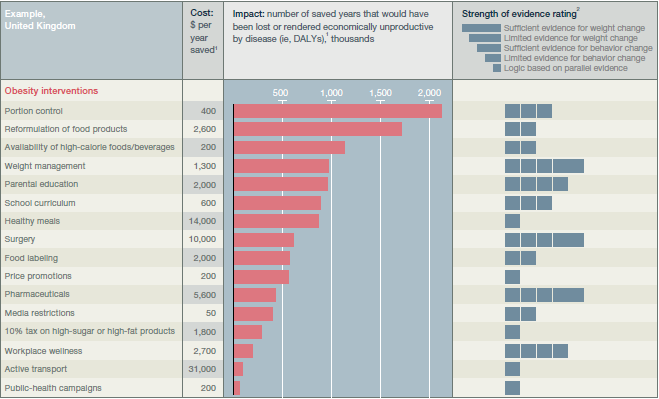Click the Weight management row label

(x=45, y=166)
